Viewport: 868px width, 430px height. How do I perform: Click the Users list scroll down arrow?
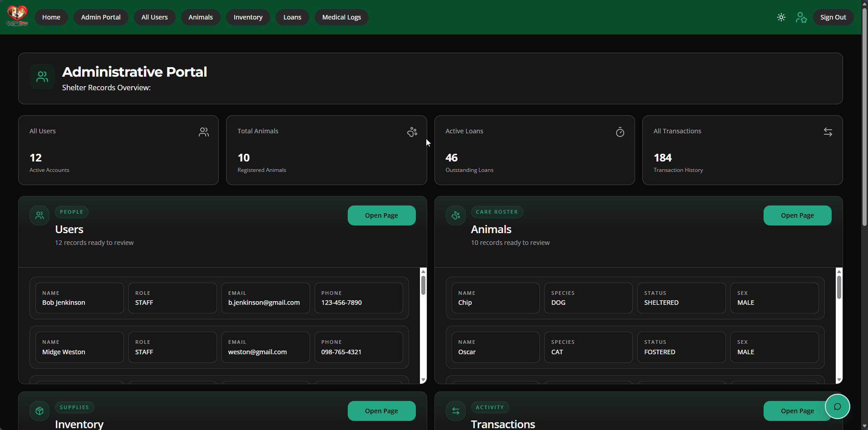(423, 380)
